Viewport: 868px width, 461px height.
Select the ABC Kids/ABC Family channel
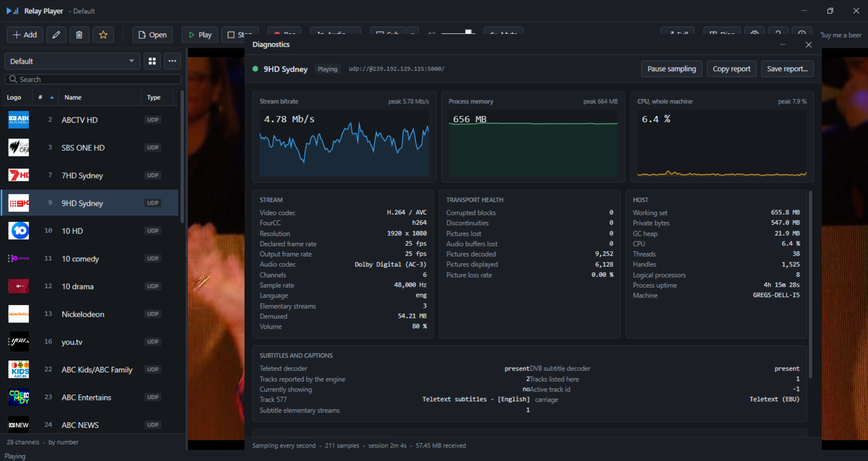coord(91,370)
